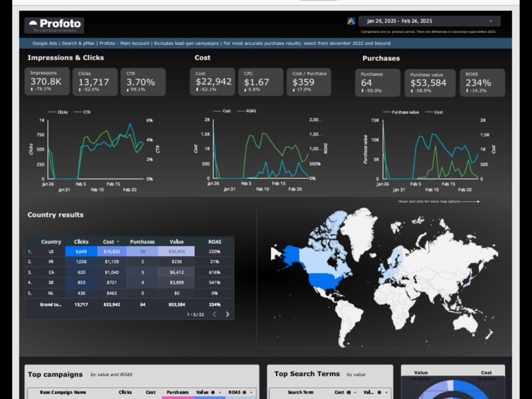Select the Purchases 64 scorecard

(378, 83)
